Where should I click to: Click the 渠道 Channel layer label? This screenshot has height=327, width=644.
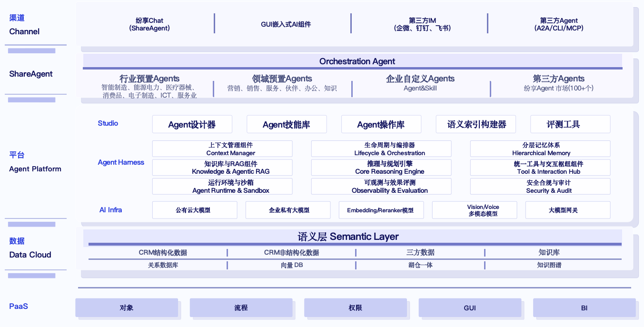pyautogui.click(x=24, y=25)
